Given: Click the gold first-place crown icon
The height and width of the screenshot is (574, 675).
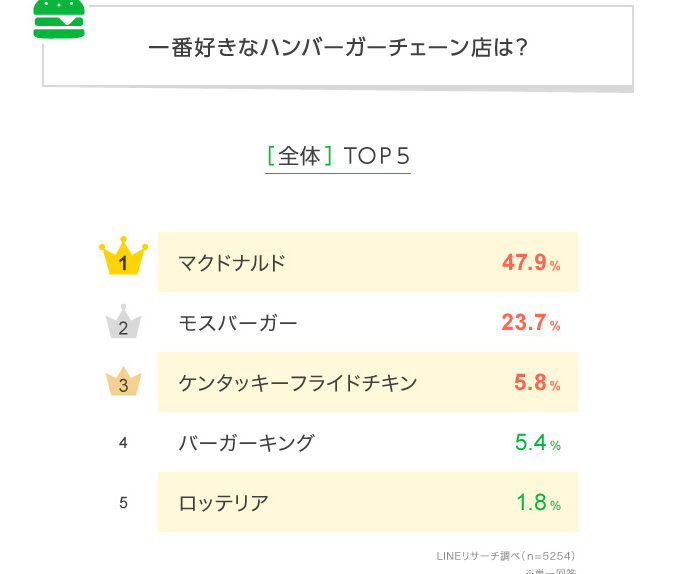Looking at the screenshot, I should click(x=124, y=259).
